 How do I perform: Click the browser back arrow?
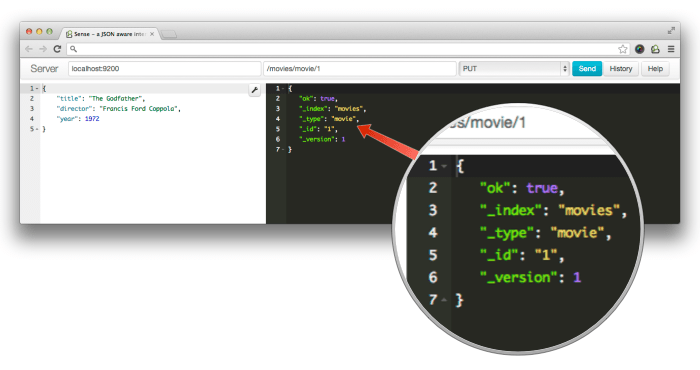pos(29,49)
